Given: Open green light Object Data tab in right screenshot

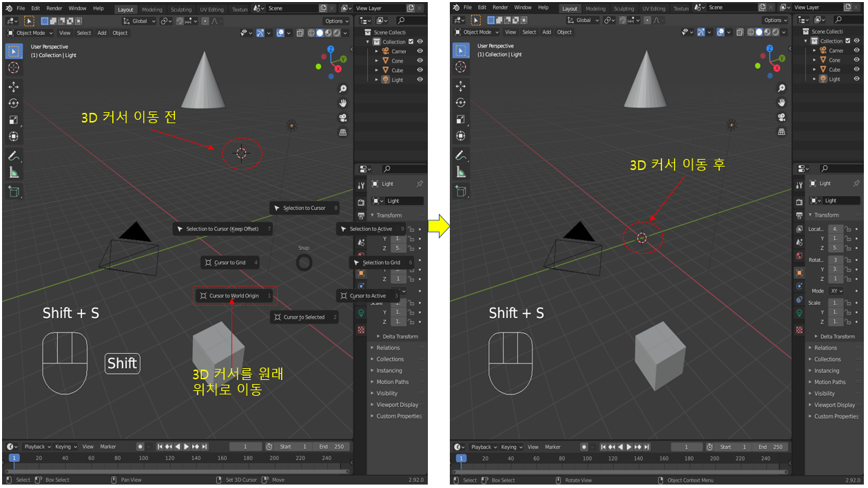Looking at the screenshot, I should [799, 312].
